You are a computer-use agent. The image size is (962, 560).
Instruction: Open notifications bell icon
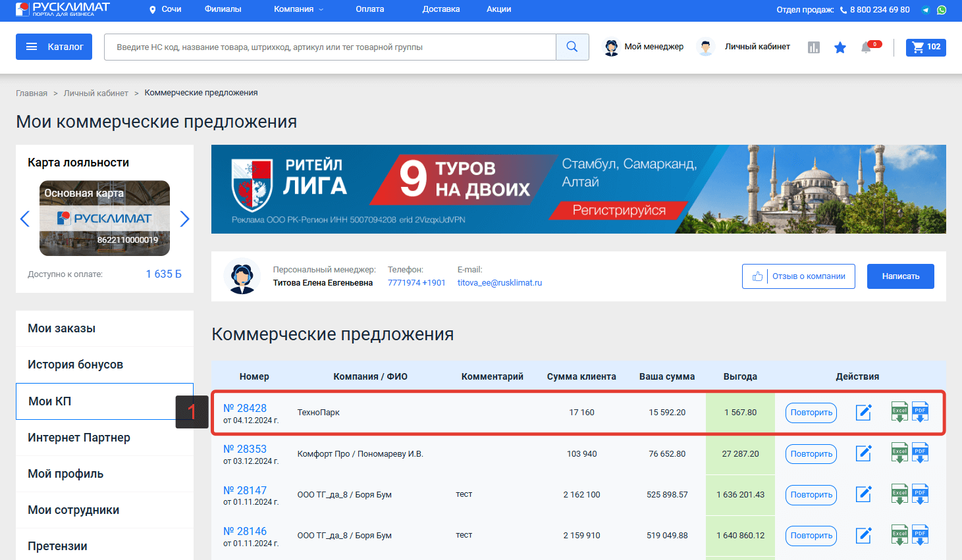tap(867, 47)
